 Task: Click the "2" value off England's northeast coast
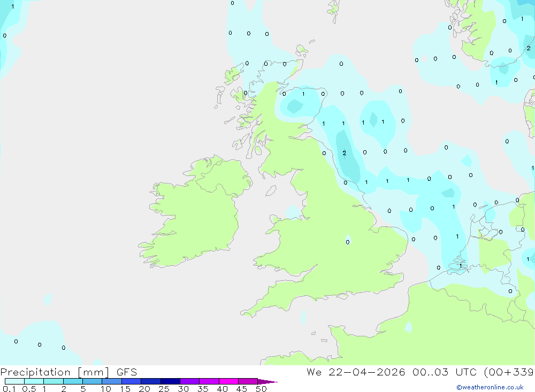344,153
